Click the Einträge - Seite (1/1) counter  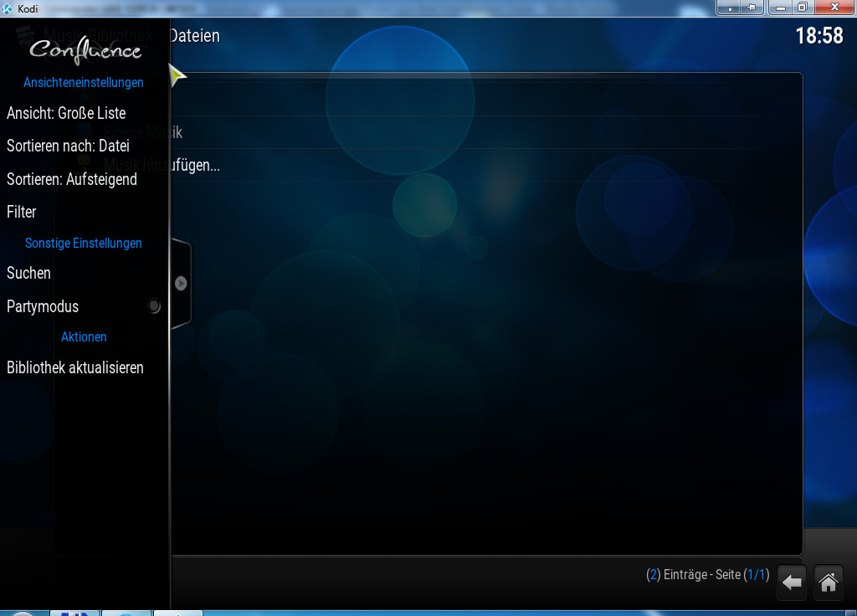[708, 575]
